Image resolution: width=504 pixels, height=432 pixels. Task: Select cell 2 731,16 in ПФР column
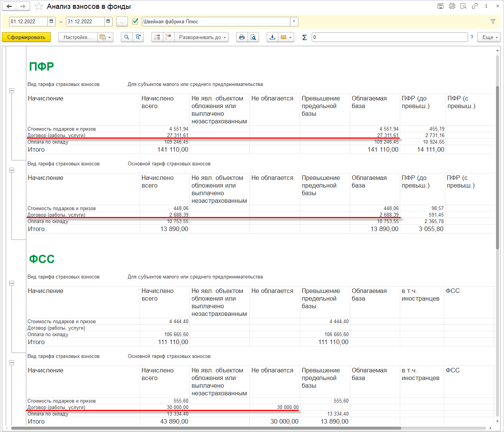pos(422,135)
